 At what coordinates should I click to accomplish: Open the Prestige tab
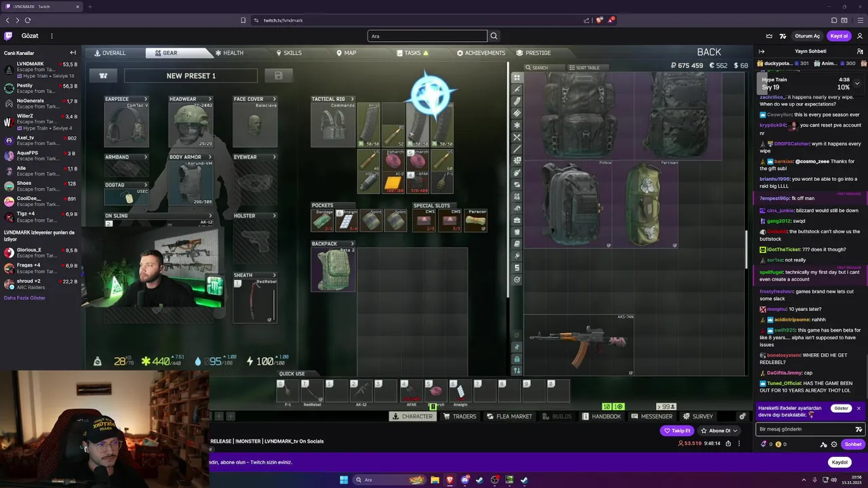point(533,53)
